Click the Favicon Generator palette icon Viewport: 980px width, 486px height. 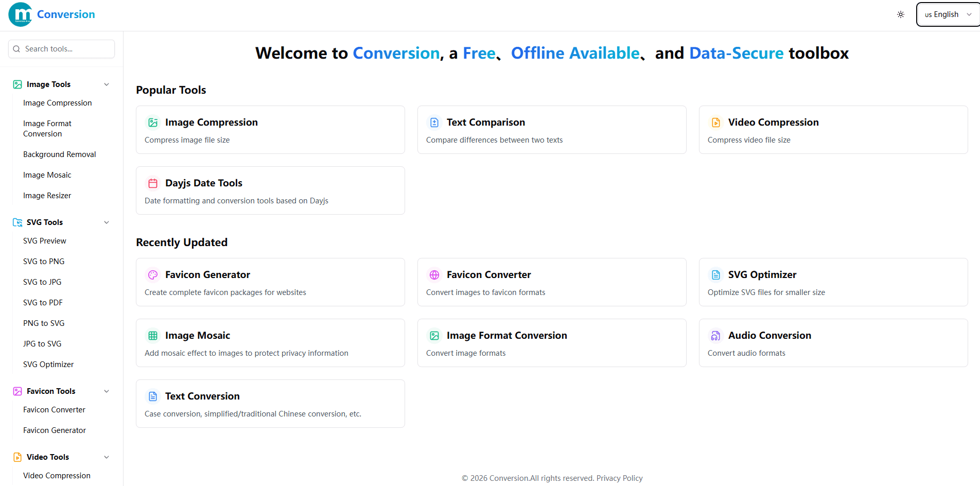pos(153,275)
